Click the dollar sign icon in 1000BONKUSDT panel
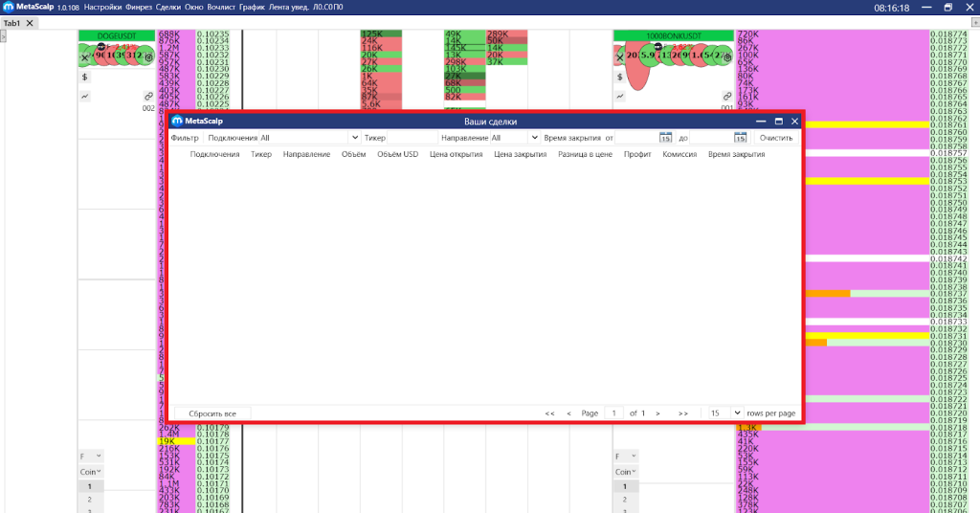Viewport: 980px width, 513px height. pyautogui.click(x=620, y=77)
